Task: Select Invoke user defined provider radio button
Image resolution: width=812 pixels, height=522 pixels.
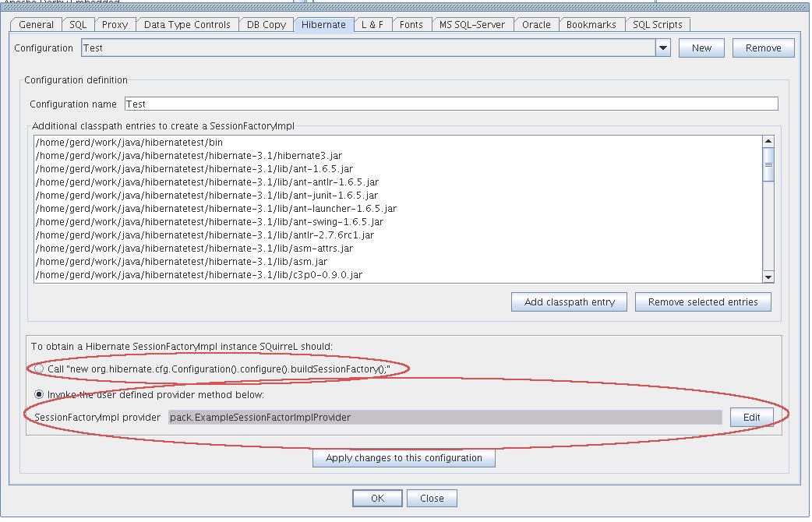Action: pyautogui.click(x=40, y=394)
